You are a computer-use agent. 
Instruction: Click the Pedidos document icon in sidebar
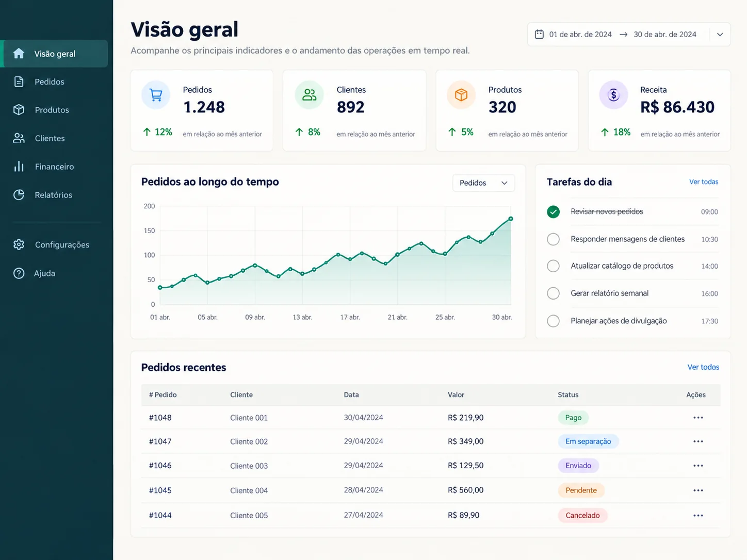19,81
